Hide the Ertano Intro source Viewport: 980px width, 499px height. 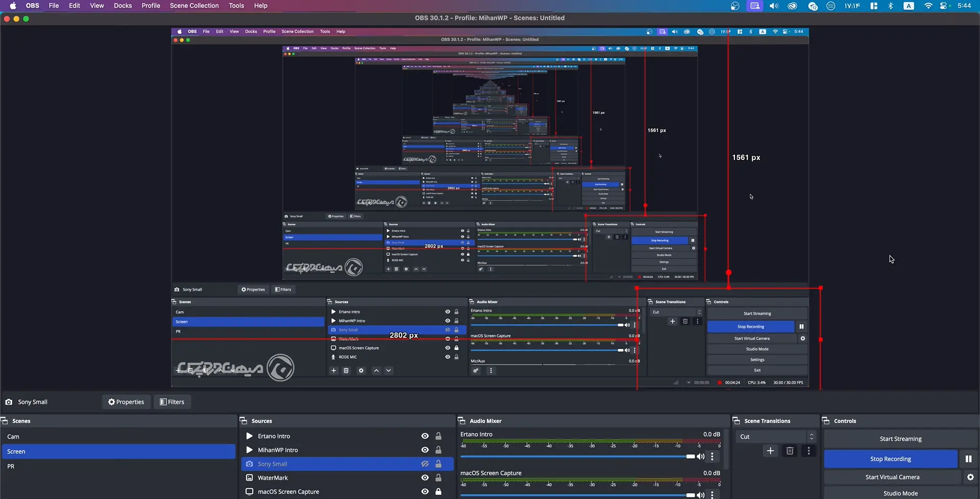tap(425, 436)
